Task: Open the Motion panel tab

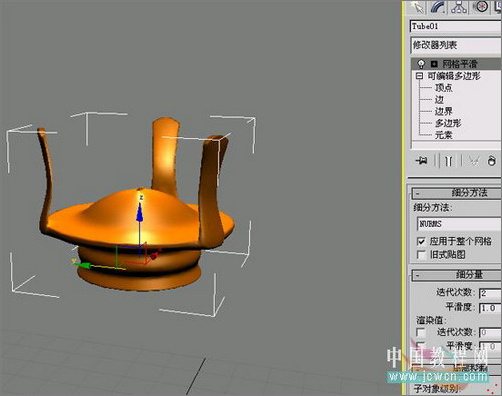Action: (x=480, y=7)
